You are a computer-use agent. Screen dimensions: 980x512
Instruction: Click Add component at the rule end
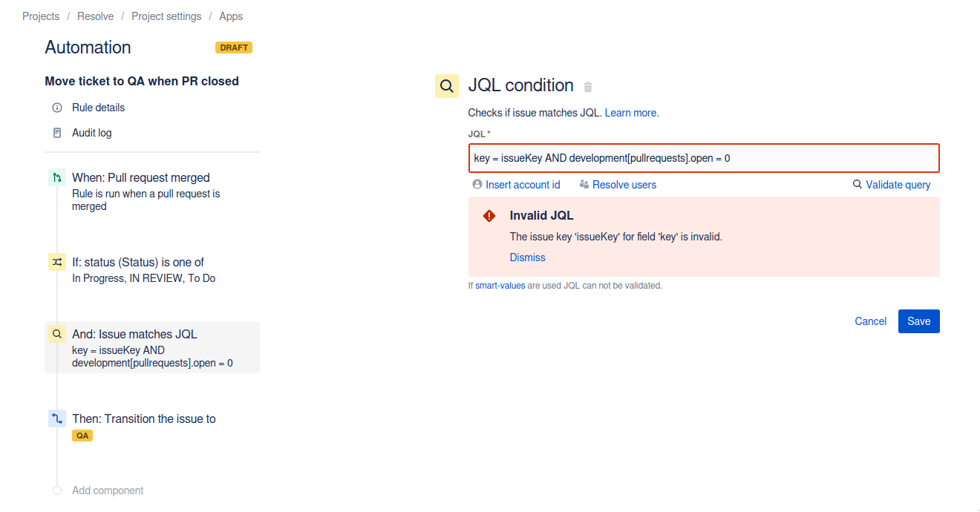click(108, 490)
